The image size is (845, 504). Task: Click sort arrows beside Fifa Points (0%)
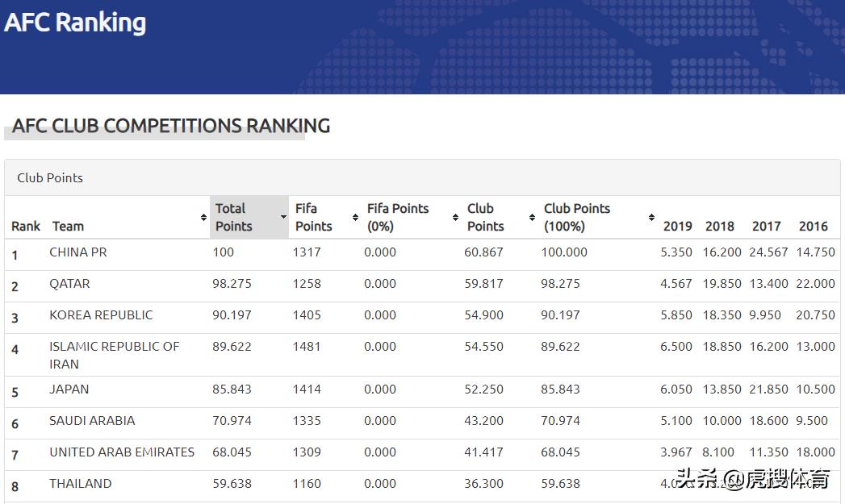(x=455, y=218)
